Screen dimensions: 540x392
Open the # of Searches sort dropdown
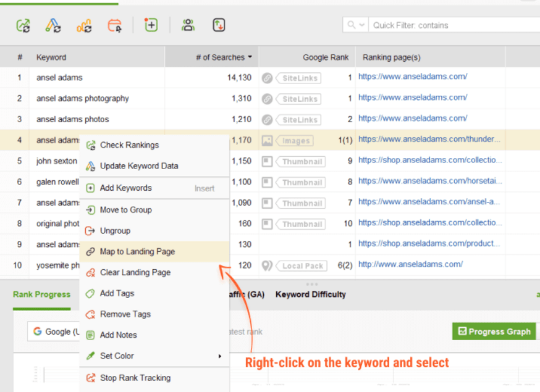(x=251, y=57)
